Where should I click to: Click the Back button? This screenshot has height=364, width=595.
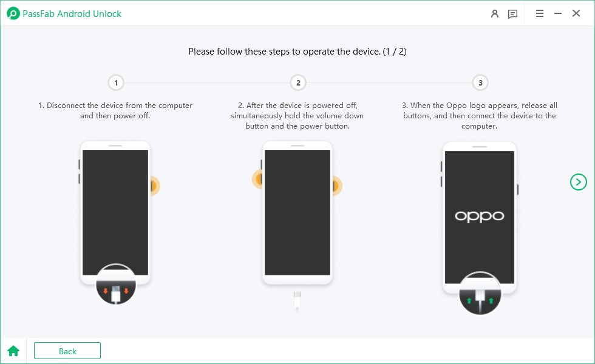67,351
